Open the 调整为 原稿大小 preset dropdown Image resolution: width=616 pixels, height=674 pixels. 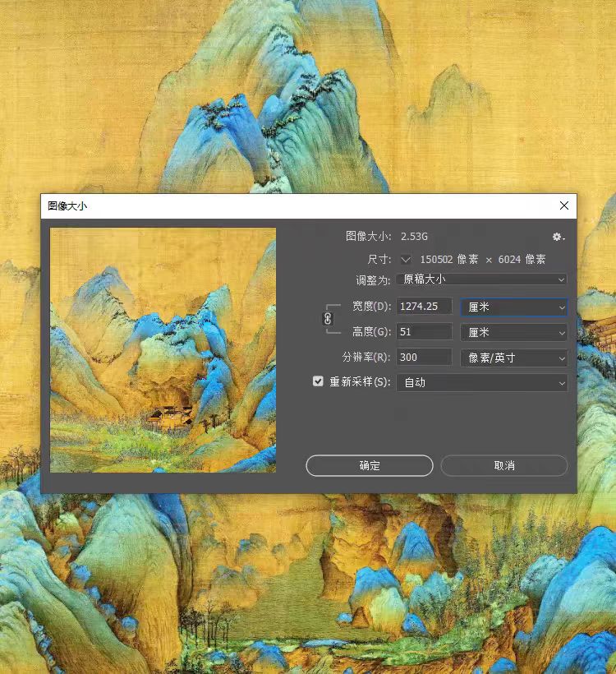[482, 279]
